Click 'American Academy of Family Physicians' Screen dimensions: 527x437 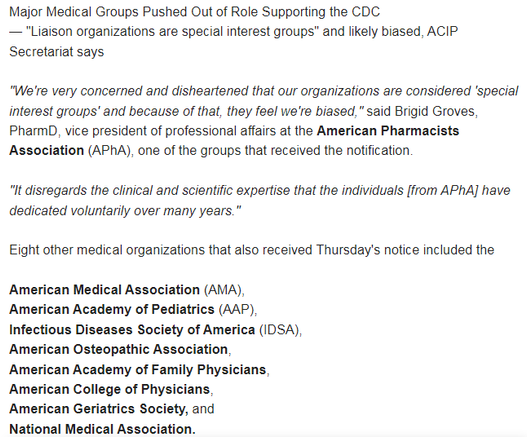pos(137,370)
